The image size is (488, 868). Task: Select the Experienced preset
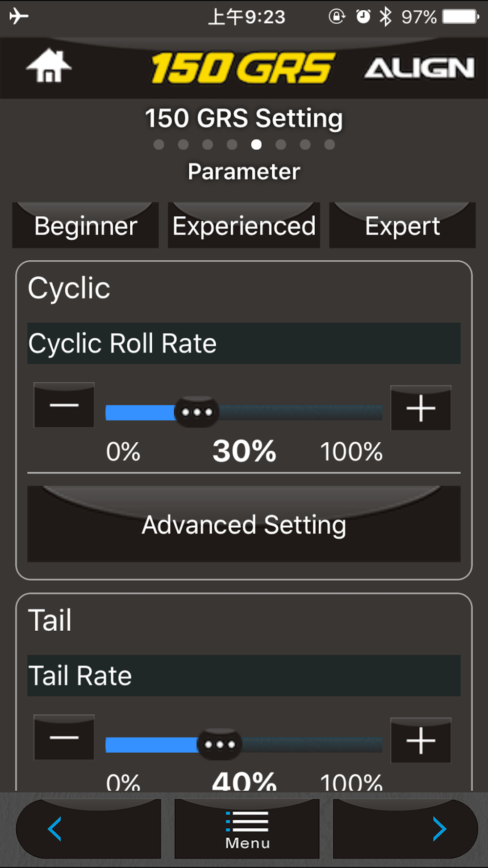click(244, 226)
